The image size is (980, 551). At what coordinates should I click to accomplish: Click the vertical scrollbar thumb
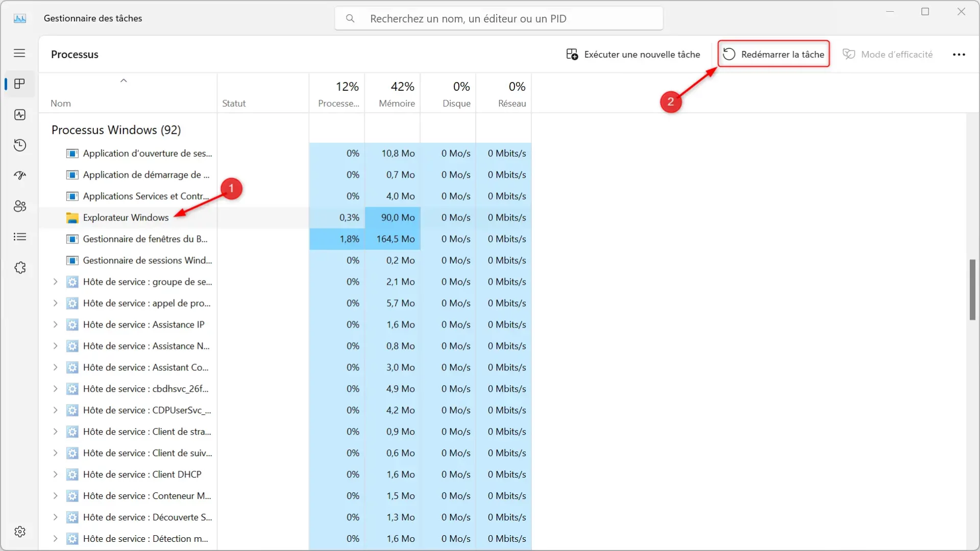click(x=972, y=290)
